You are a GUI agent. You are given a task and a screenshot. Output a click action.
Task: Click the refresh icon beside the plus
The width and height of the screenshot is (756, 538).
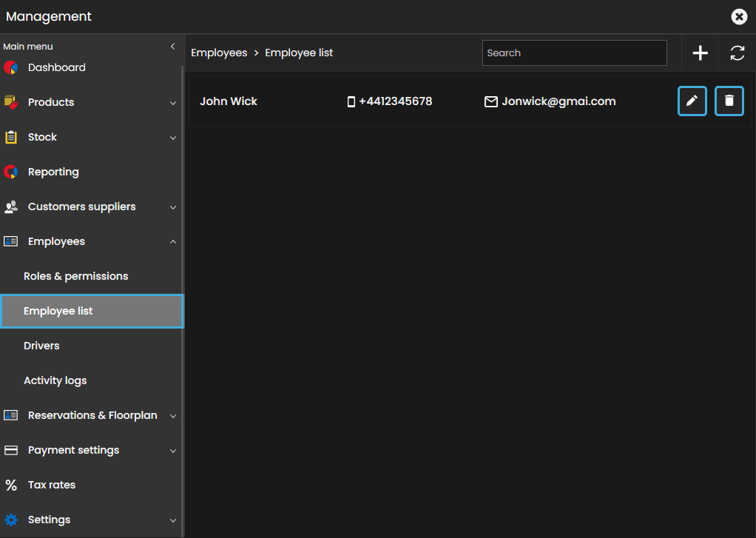point(737,53)
